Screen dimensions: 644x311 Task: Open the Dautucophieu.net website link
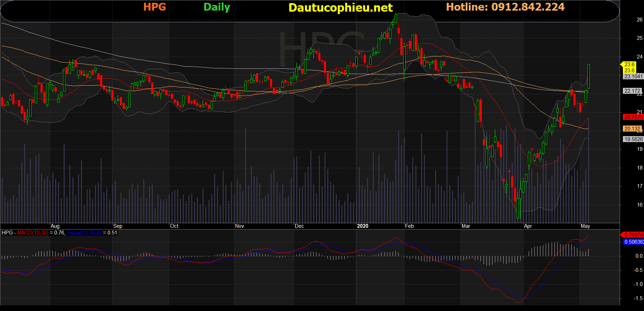[x=340, y=8]
